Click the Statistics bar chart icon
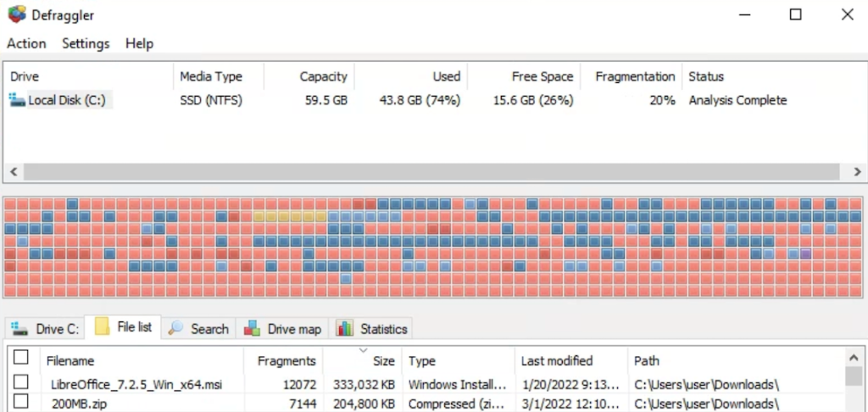The height and width of the screenshot is (412, 868). click(344, 328)
